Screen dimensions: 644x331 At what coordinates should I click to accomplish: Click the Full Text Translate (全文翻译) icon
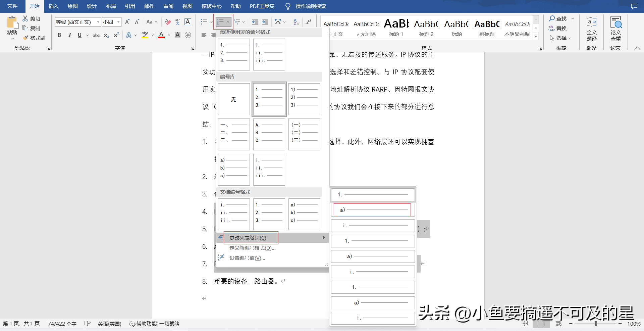tap(591, 29)
